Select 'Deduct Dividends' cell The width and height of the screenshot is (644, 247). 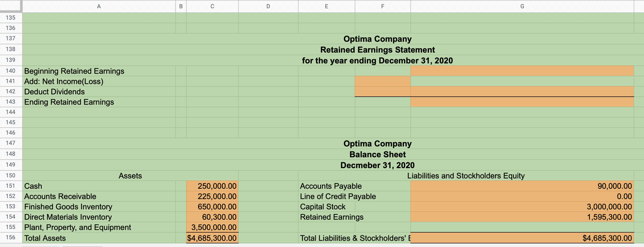coord(99,92)
